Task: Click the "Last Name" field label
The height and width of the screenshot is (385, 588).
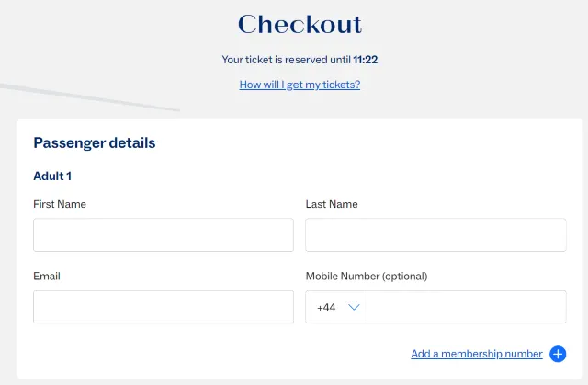Action: tap(332, 204)
